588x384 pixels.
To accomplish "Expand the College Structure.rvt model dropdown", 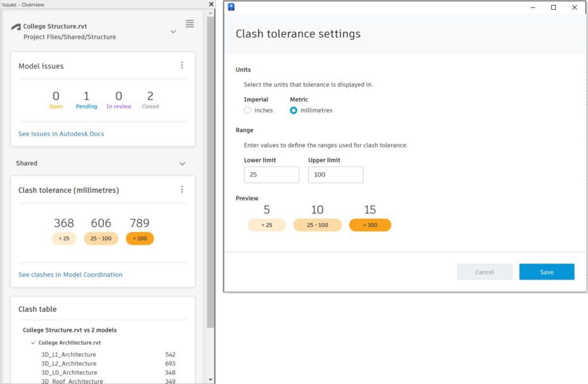I will click(173, 32).
